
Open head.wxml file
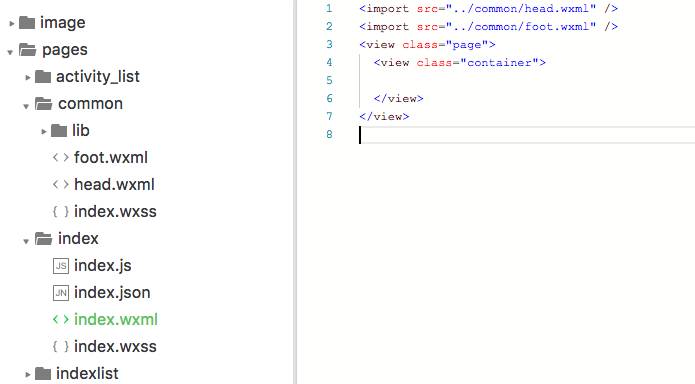tap(114, 184)
